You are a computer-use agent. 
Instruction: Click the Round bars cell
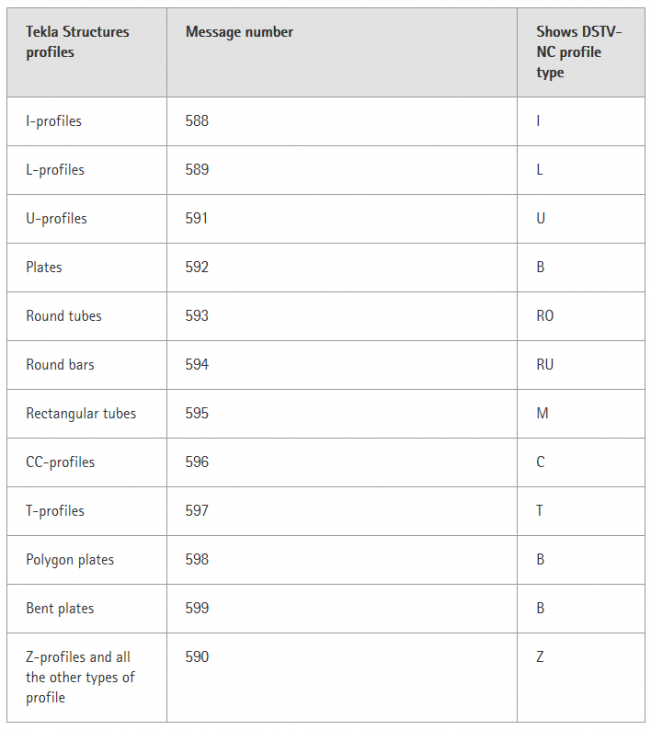tap(60, 365)
